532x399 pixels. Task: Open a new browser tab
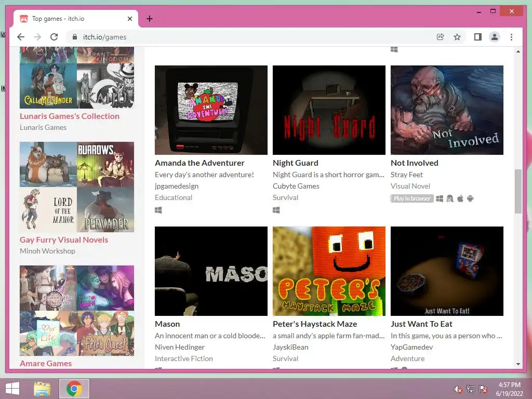[x=149, y=19]
